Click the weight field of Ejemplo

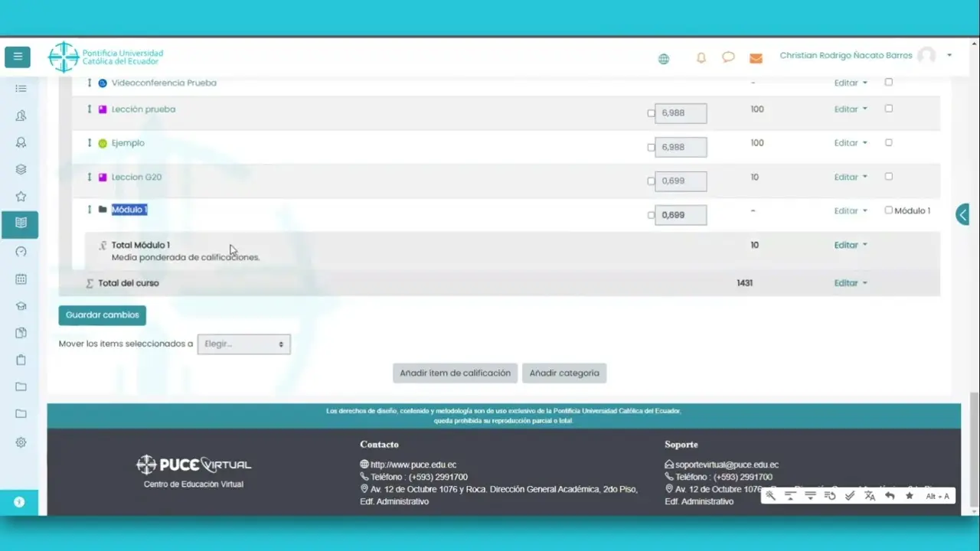point(681,147)
